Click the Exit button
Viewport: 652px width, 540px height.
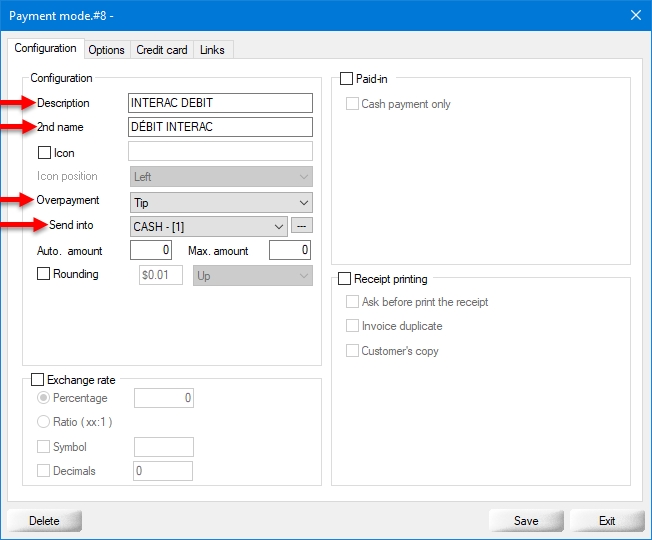607,521
